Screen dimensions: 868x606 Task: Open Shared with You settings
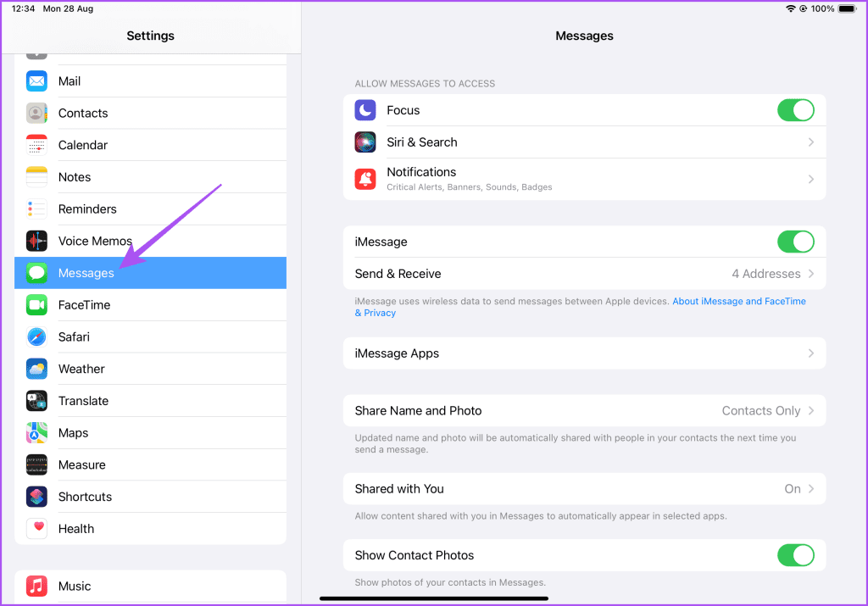[585, 488]
